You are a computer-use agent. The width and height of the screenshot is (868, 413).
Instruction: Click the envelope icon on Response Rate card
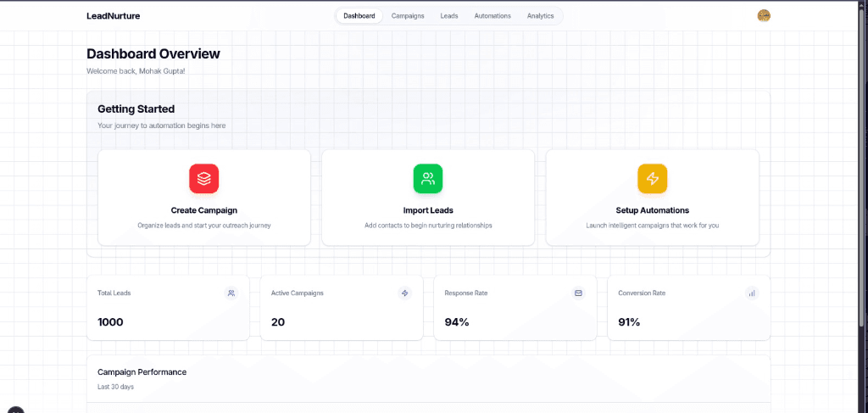[578, 293]
